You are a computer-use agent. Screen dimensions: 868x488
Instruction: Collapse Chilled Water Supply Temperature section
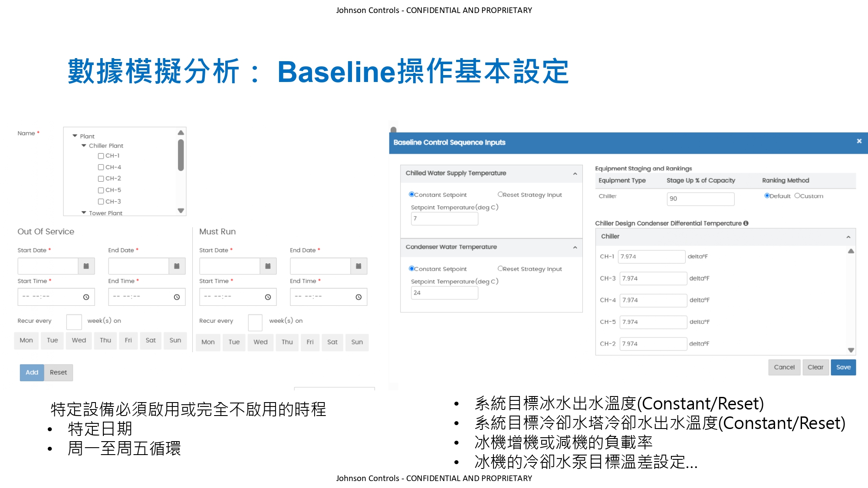(575, 174)
